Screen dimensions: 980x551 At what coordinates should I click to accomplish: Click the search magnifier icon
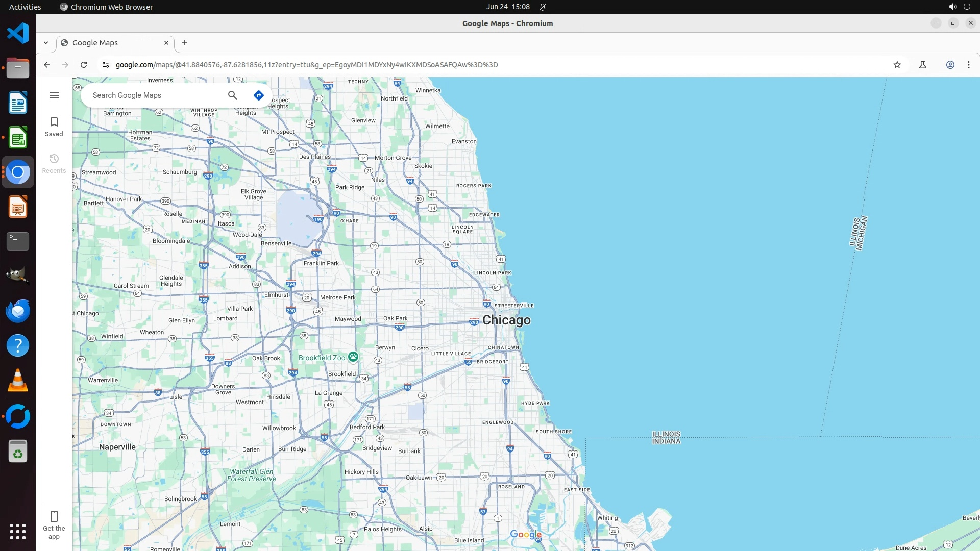pyautogui.click(x=233, y=95)
